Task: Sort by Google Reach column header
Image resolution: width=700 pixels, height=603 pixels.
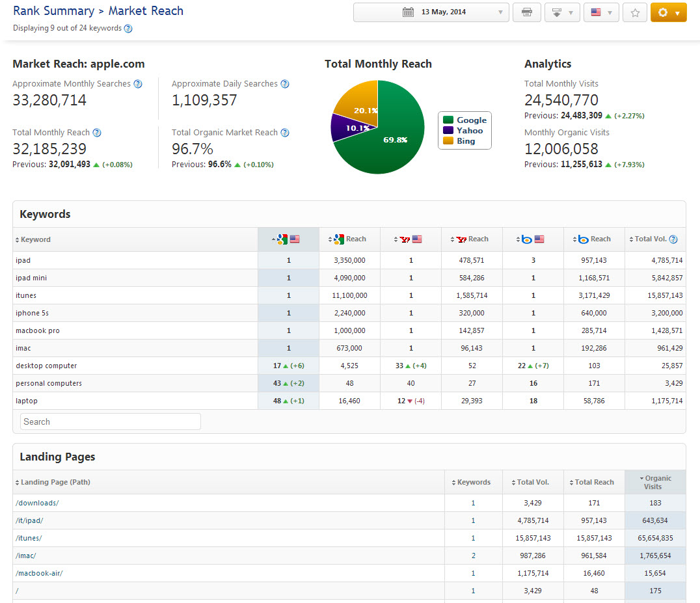Action: [x=349, y=239]
